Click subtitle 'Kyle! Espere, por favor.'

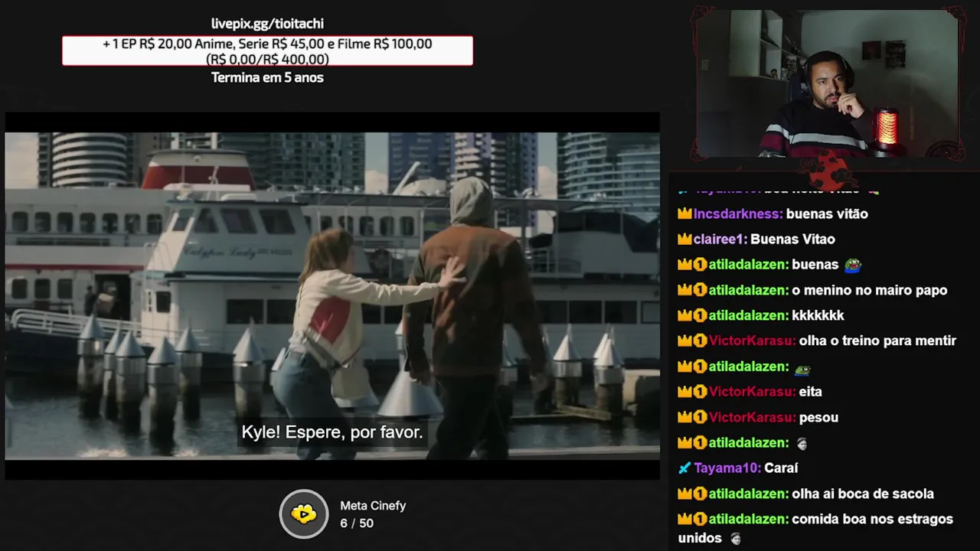pyautogui.click(x=332, y=432)
